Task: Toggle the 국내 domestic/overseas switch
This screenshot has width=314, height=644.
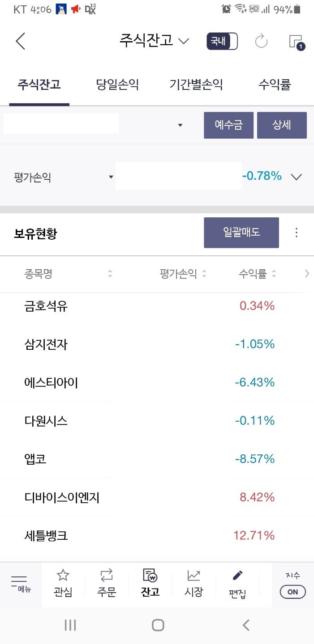Action: click(x=222, y=41)
